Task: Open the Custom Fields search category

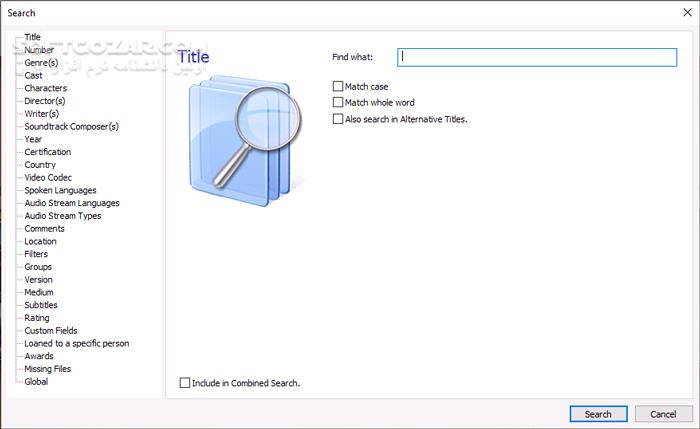Action: pos(51,331)
